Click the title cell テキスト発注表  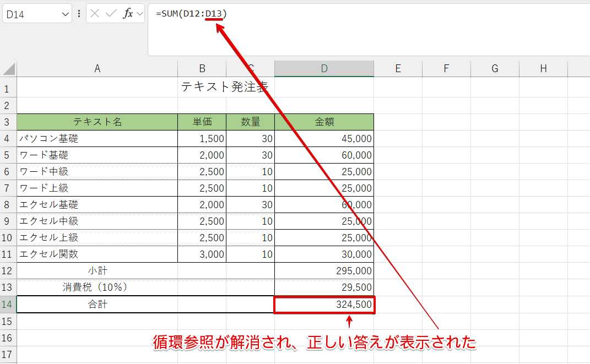[225, 87]
